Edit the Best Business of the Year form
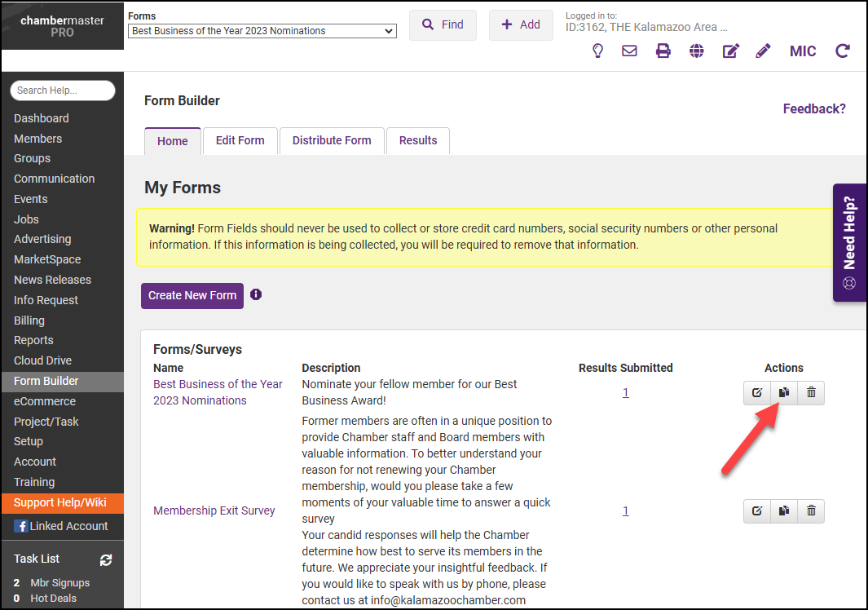This screenshot has width=868, height=610. (x=756, y=393)
